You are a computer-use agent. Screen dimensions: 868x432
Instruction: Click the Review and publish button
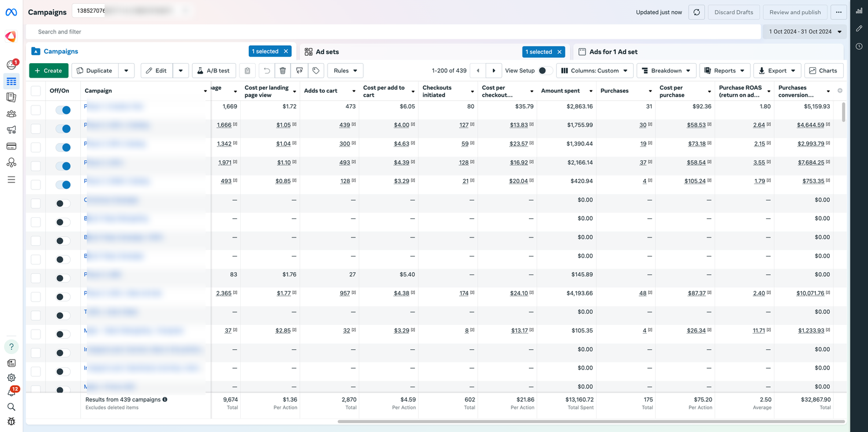[795, 12]
